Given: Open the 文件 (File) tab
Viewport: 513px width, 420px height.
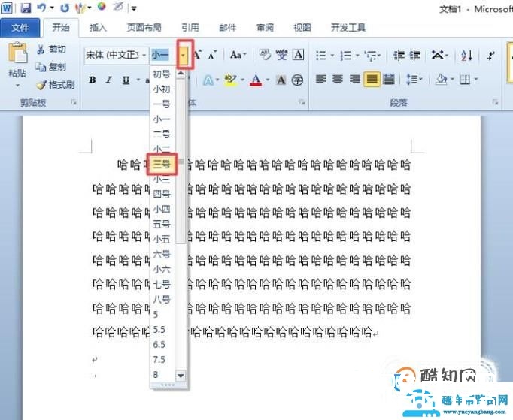Looking at the screenshot, I should pyautogui.click(x=20, y=28).
